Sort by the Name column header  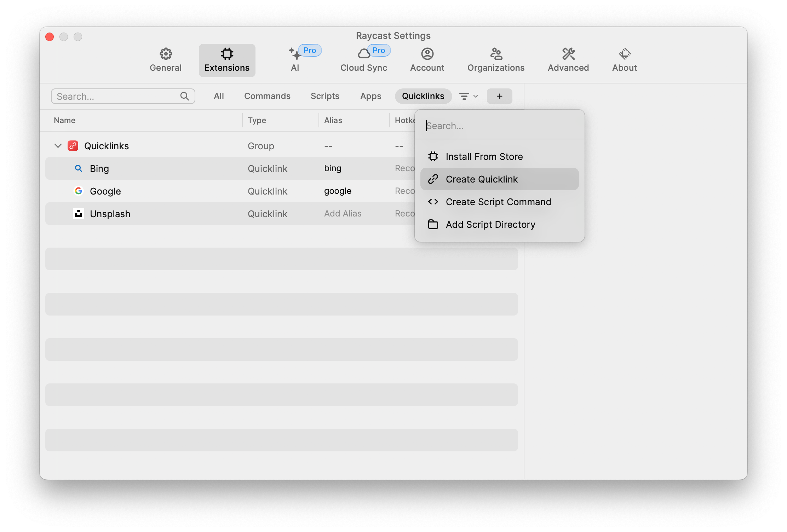point(64,120)
